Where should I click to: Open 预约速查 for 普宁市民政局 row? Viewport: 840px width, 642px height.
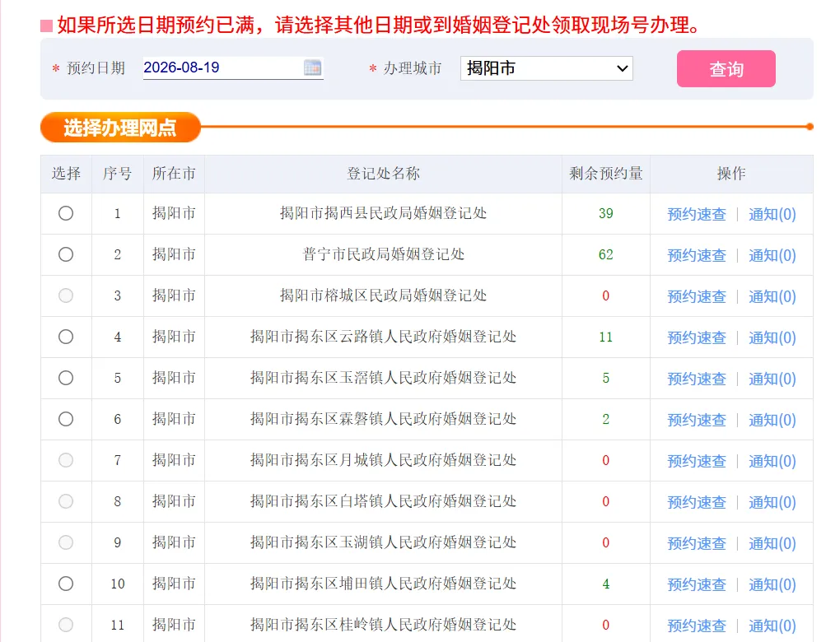point(697,255)
